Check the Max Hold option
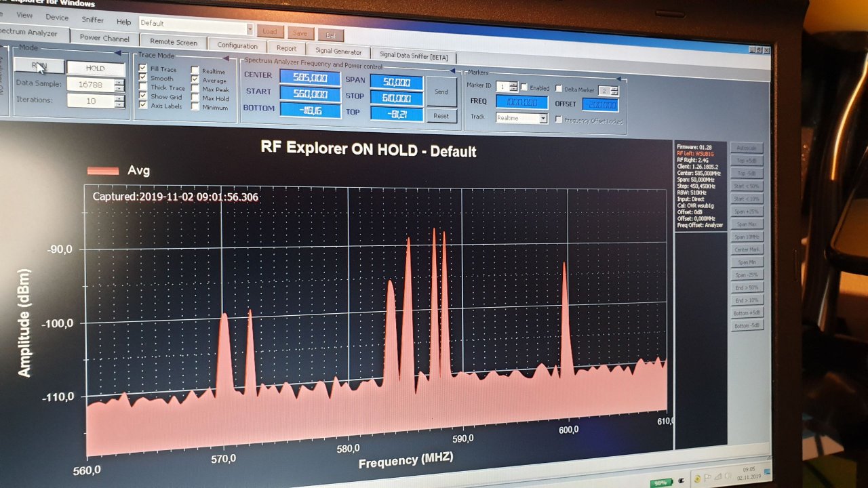 click(x=195, y=98)
